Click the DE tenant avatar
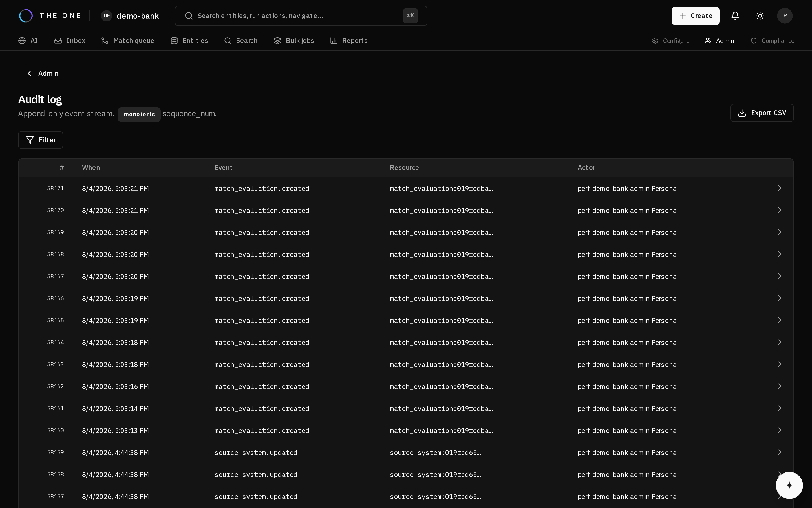The width and height of the screenshot is (812, 508). (x=106, y=16)
